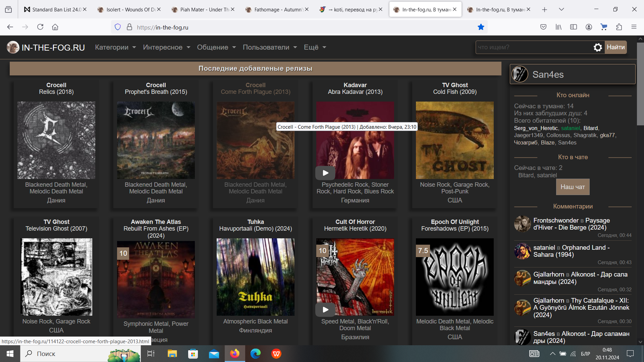Open the browser home page
Screen dimensions: 644x362
[55, 27]
